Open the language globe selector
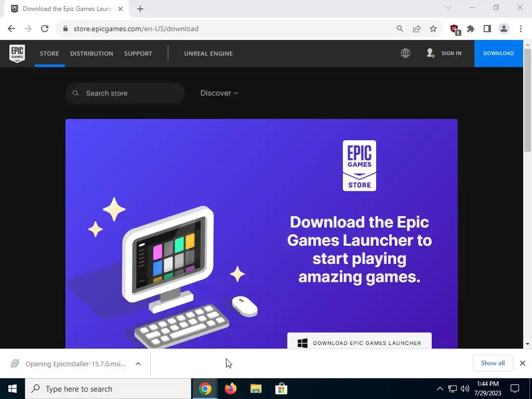This screenshot has height=399, width=532. [x=405, y=54]
